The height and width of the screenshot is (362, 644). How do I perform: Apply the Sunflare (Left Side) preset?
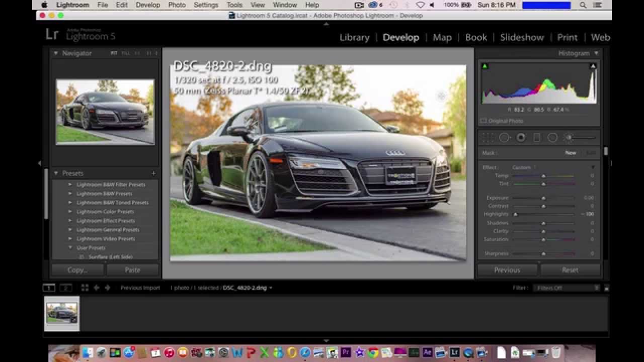click(110, 257)
